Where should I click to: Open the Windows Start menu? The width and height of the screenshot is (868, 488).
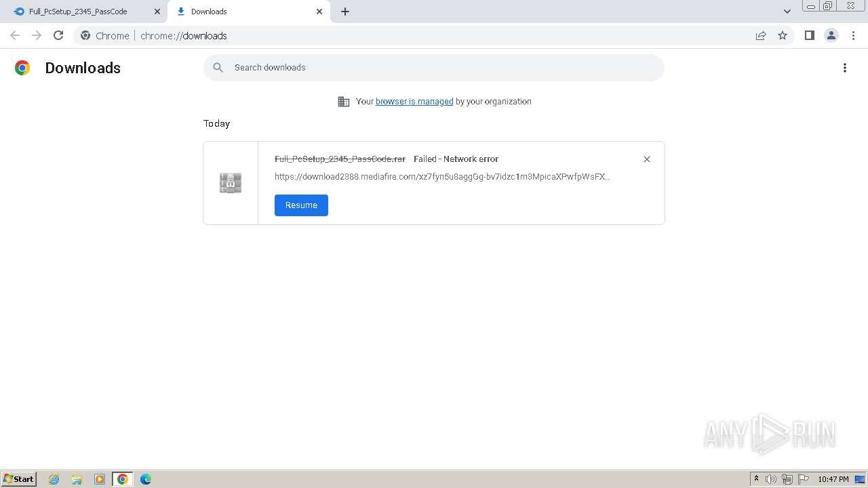point(19,479)
